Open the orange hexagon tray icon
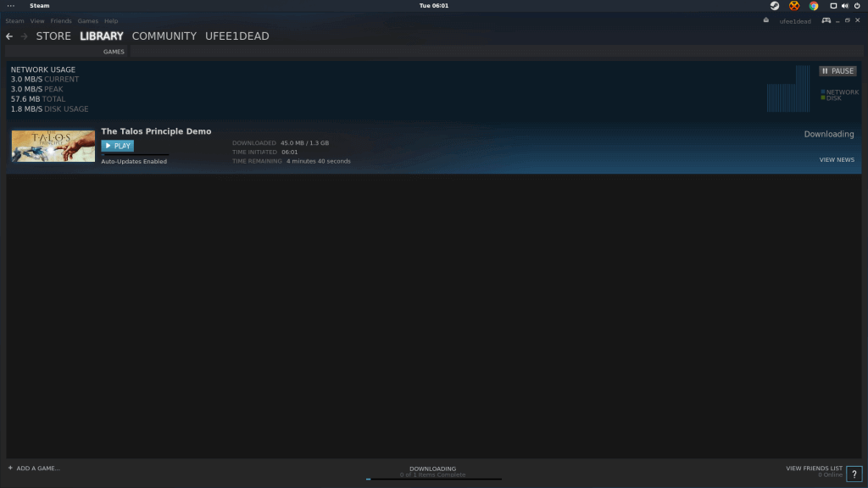 click(x=794, y=6)
